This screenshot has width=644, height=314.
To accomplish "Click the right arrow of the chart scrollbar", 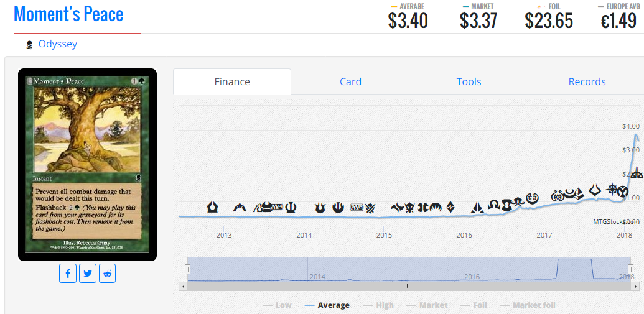I will point(635,286).
